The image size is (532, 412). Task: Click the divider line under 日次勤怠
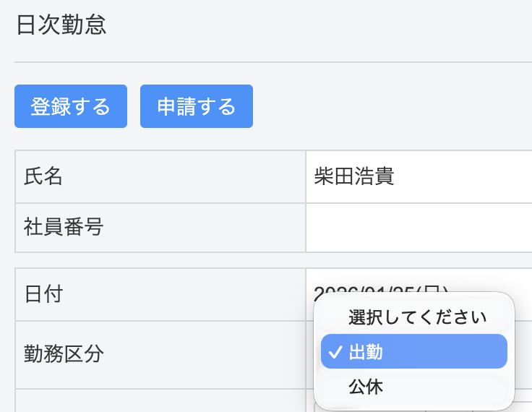[x=273, y=62]
